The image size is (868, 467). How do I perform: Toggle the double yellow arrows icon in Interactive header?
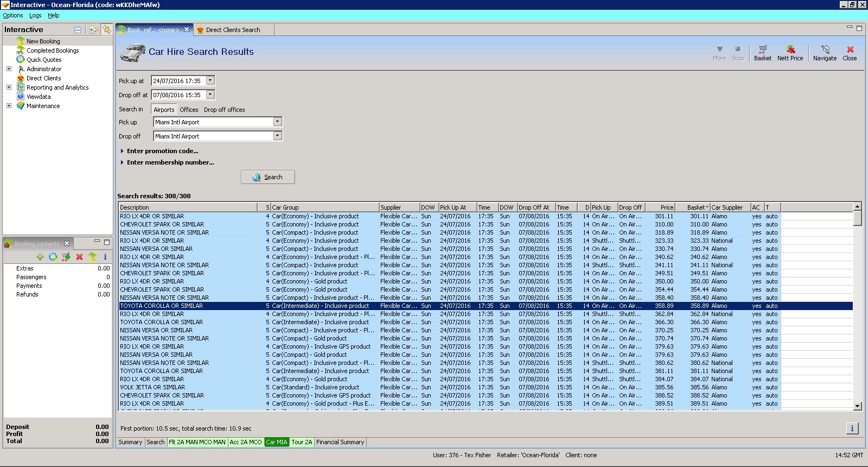click(107, 30)
